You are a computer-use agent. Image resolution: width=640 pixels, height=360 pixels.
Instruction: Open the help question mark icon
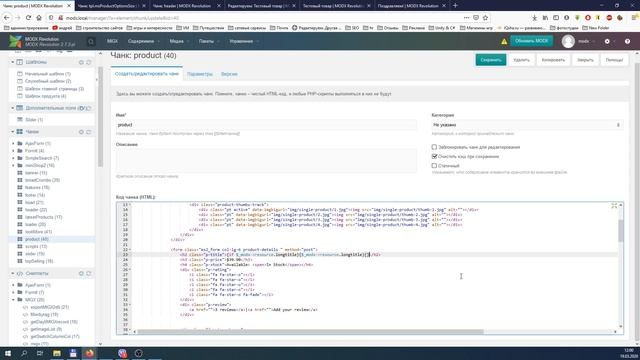tap(627, 42)
